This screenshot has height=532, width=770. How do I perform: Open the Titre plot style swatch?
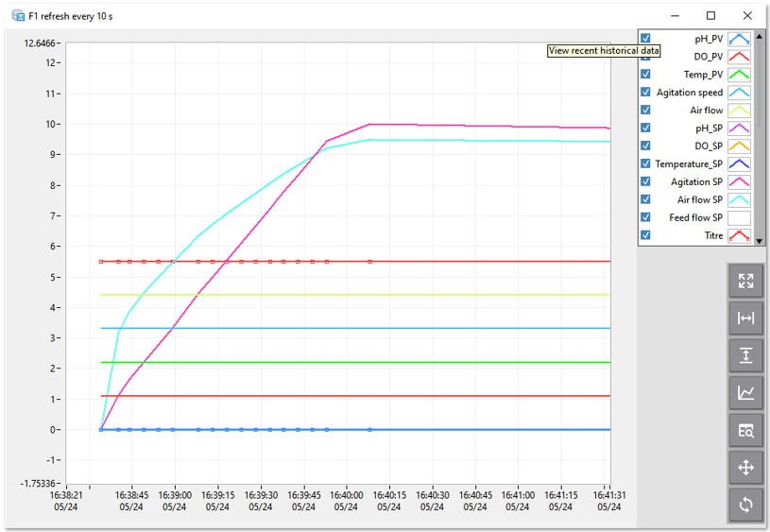pyautogui.click(x=739, y=236)
